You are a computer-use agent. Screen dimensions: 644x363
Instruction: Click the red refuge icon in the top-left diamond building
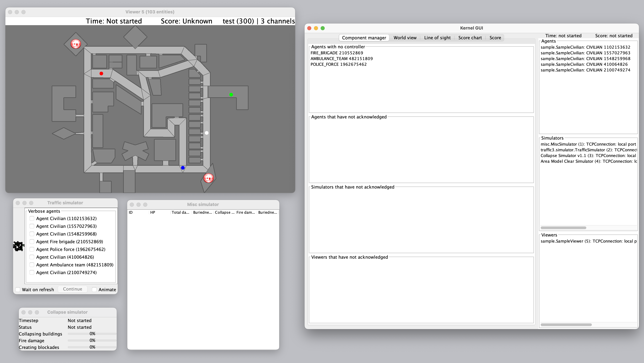(x=75, y=44)
